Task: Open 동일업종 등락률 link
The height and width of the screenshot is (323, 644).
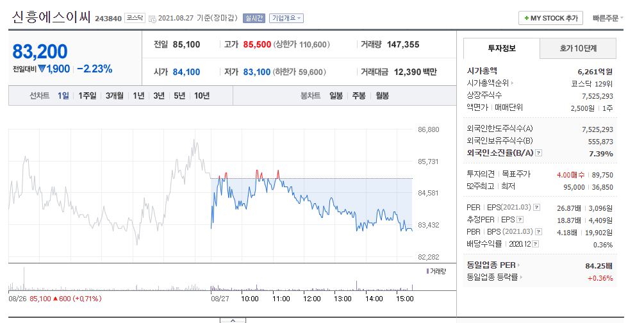Action: click(495, 277)
